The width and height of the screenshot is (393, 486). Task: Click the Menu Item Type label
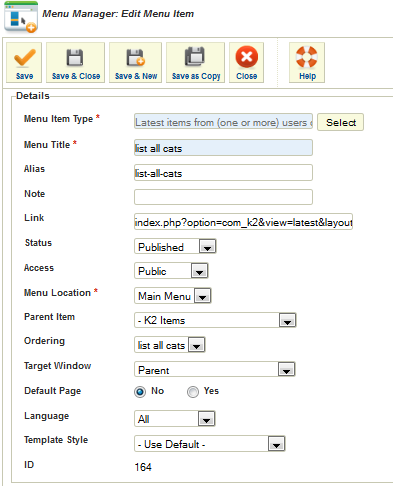[58, 119]
